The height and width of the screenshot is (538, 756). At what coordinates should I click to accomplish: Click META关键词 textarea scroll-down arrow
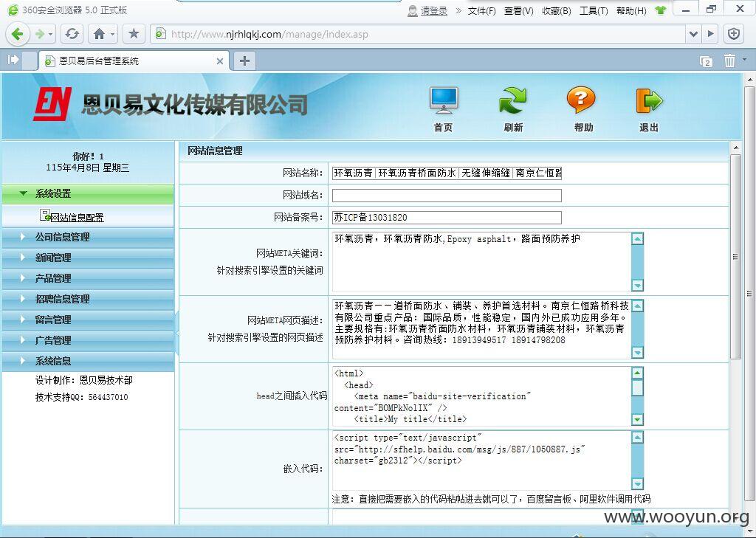(637, 286)
